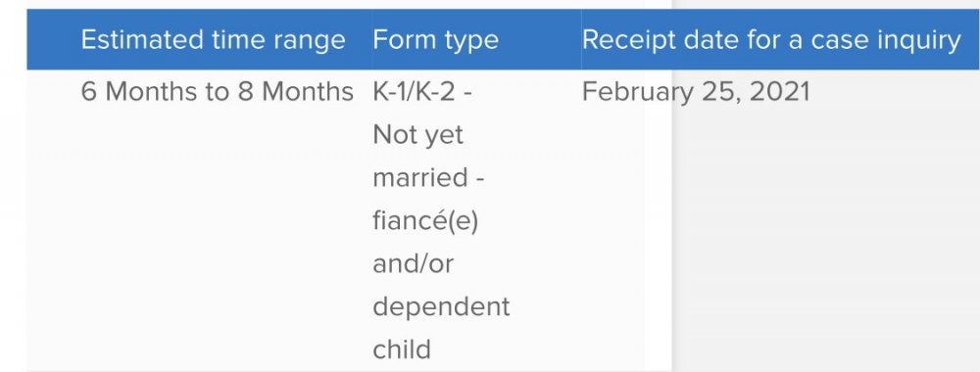Select the 'Not yet' line in Form type

coord(418,135)
